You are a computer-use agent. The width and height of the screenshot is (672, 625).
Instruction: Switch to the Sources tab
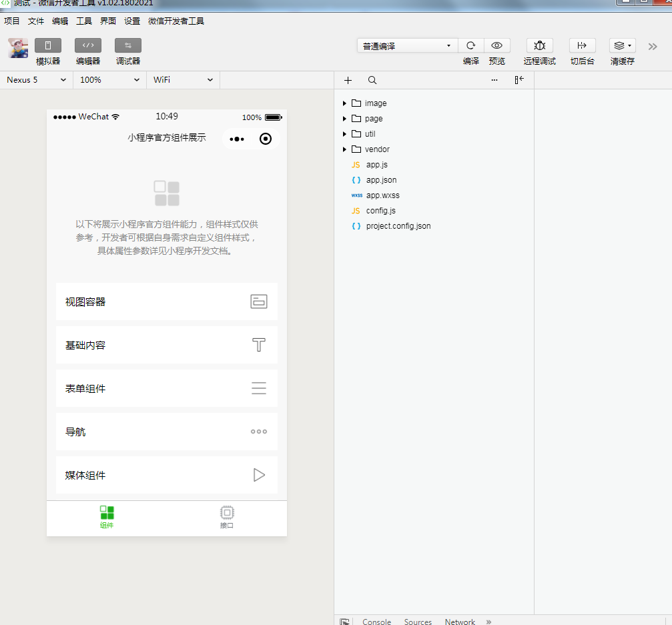pos(418,622)
